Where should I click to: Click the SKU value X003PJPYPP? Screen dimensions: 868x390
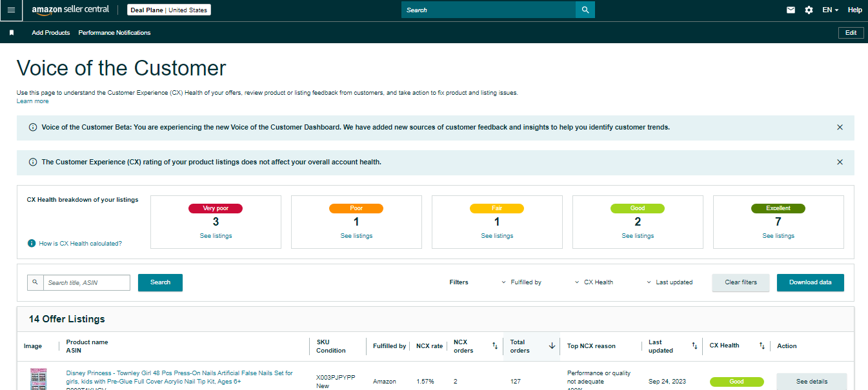pyautogui.click(x=336, y=377)
